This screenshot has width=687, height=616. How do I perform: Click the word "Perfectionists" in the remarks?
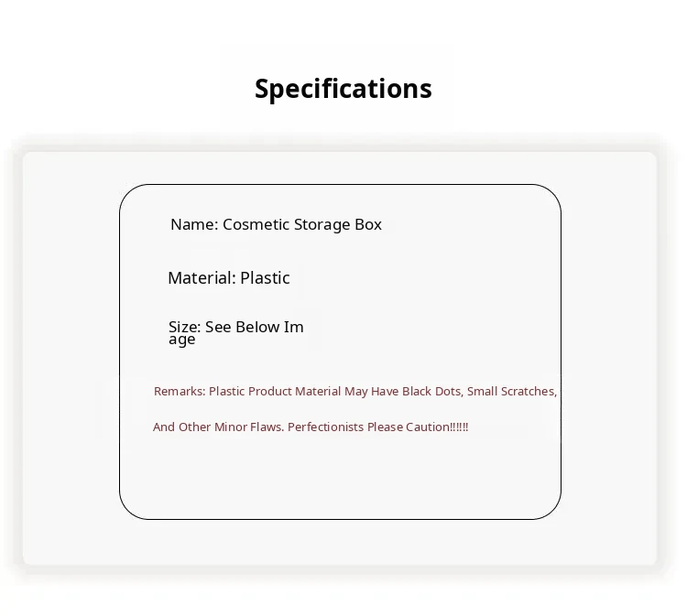tap(325, 427)
